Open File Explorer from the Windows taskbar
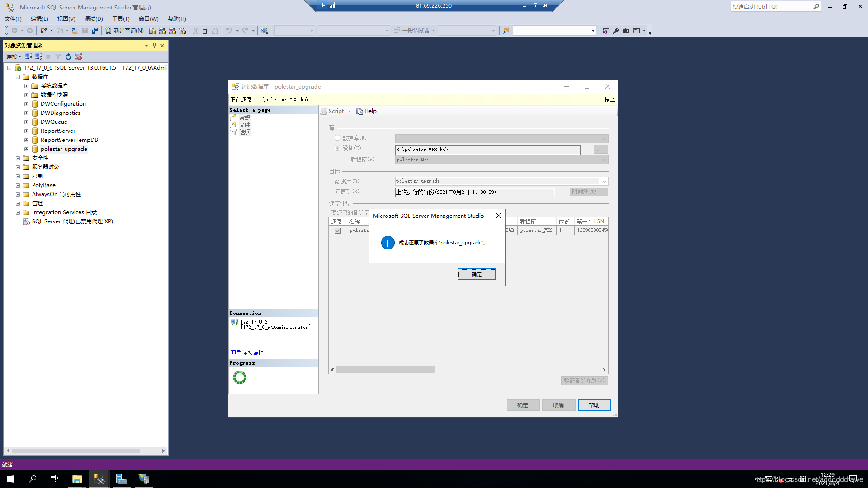This screenshot has width=868, height=488. 77,479
